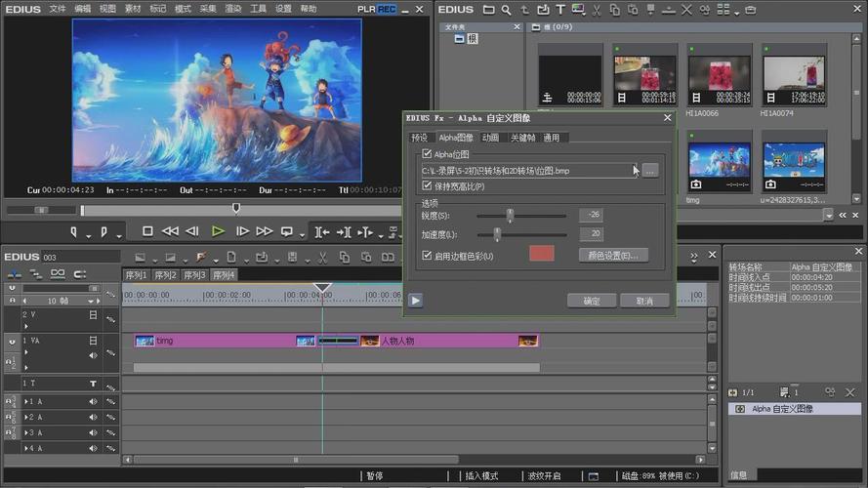Click the browse ... button beside bitmap path

(650, 171)
